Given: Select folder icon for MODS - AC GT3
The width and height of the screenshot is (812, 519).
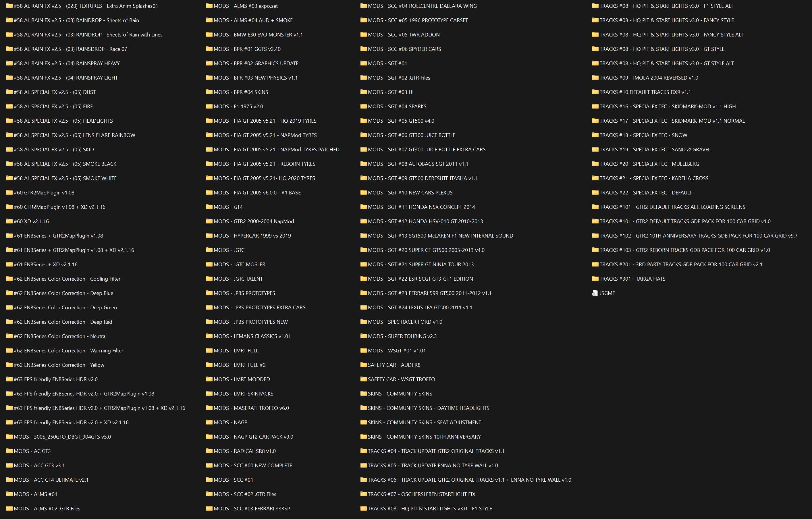Looking at the screenshot, I should [9, 451].
